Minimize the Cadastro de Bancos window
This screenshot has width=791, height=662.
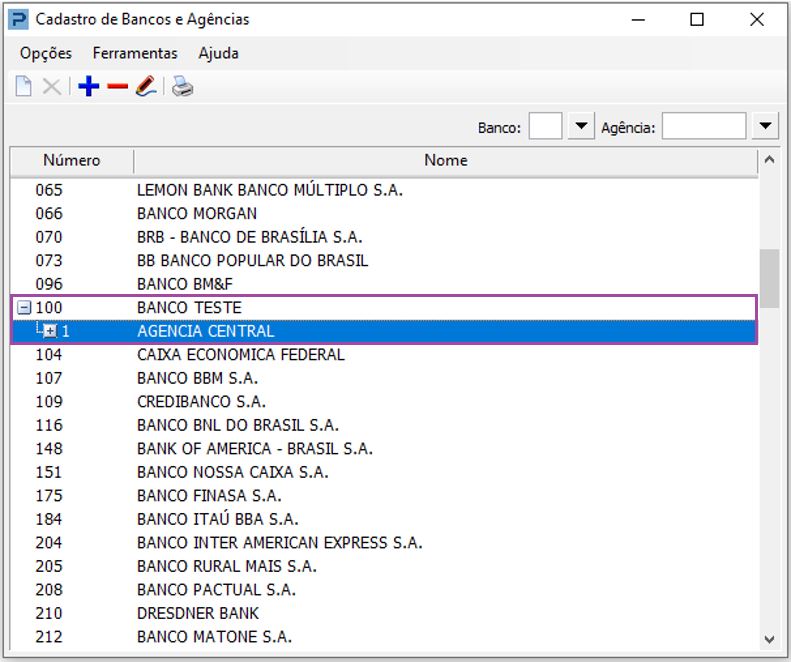pyautogui.click(x=639, y=20)
